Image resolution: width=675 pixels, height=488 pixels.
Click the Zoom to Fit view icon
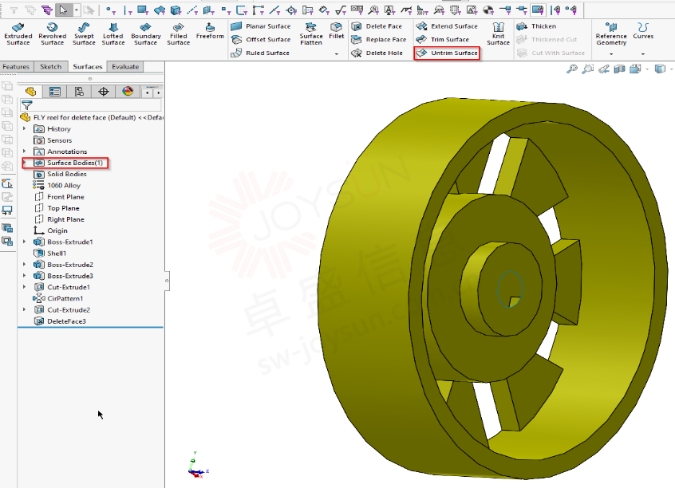click(x=572, y=69)
